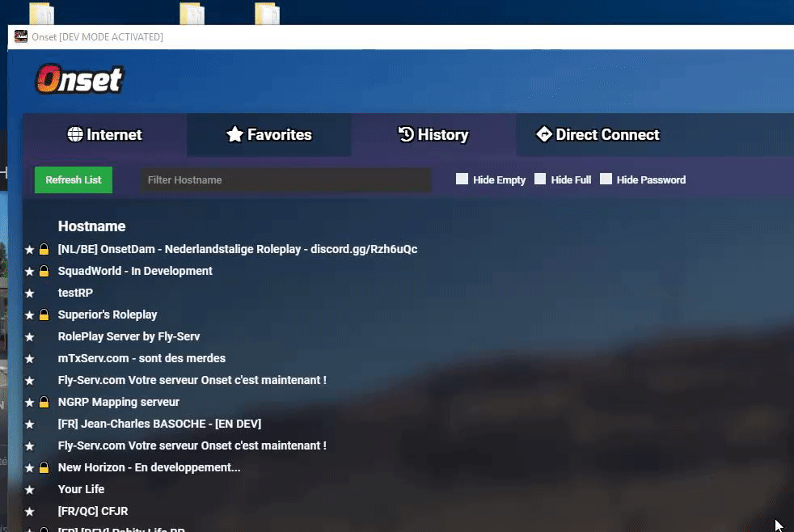
Task: Favorite the Jean-Charles BASOCHE server star
Action: pos(29,424)
